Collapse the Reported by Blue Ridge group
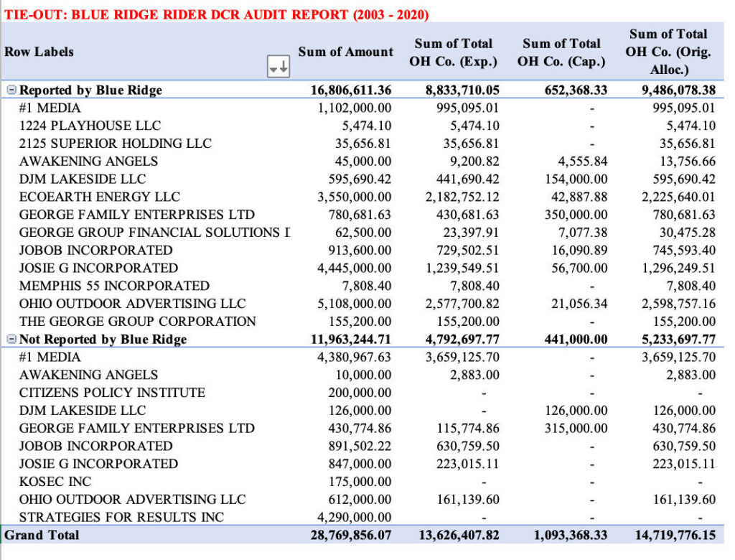Image resolution: width=735 pixels, height=560 pixels. tap(11, 90)
